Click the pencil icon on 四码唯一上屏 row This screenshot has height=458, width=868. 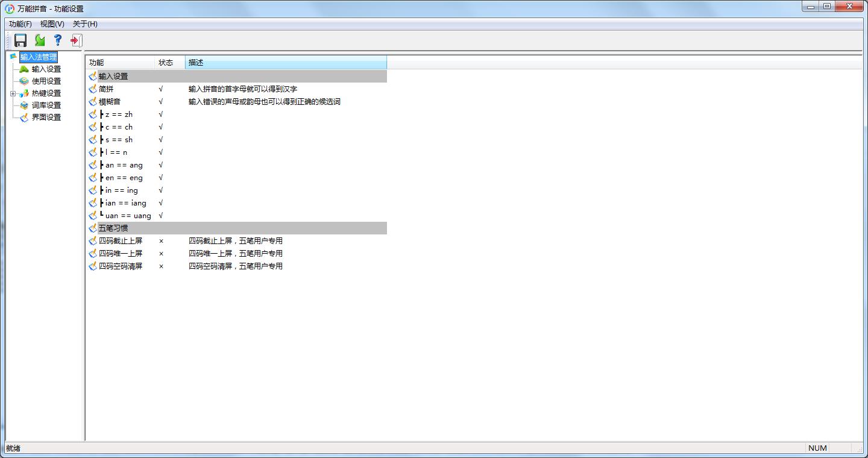pos(93,253)
